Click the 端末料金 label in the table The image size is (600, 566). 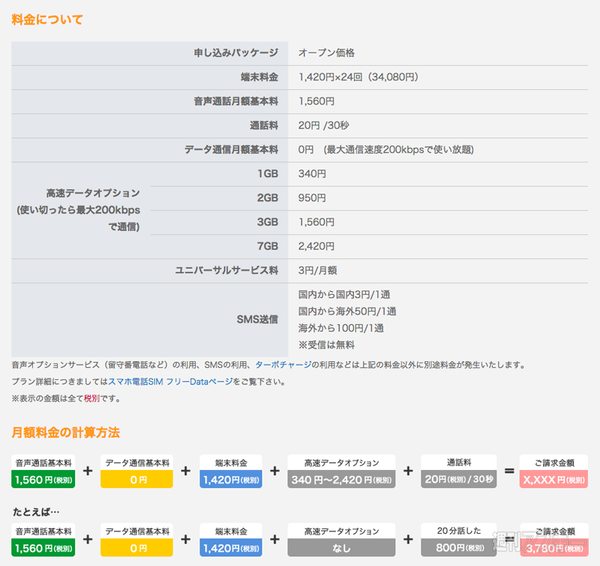pyautogui.click(x=259, y=77)
